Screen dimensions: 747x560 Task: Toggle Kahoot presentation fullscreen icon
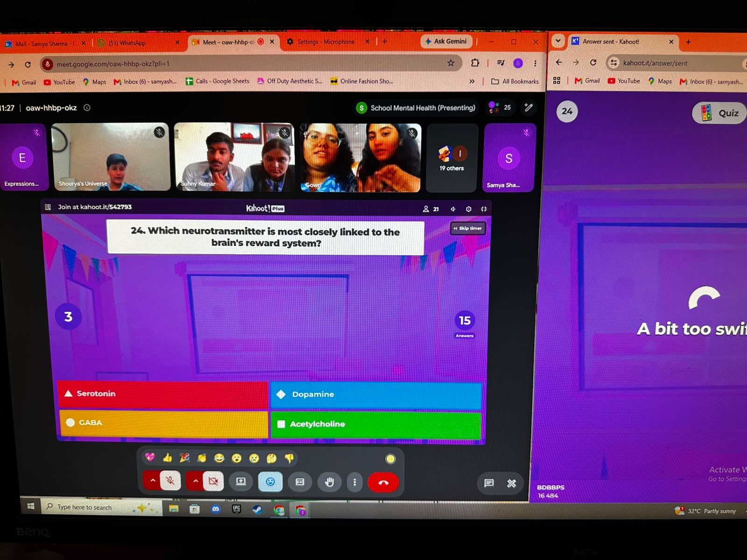point(484,209)
